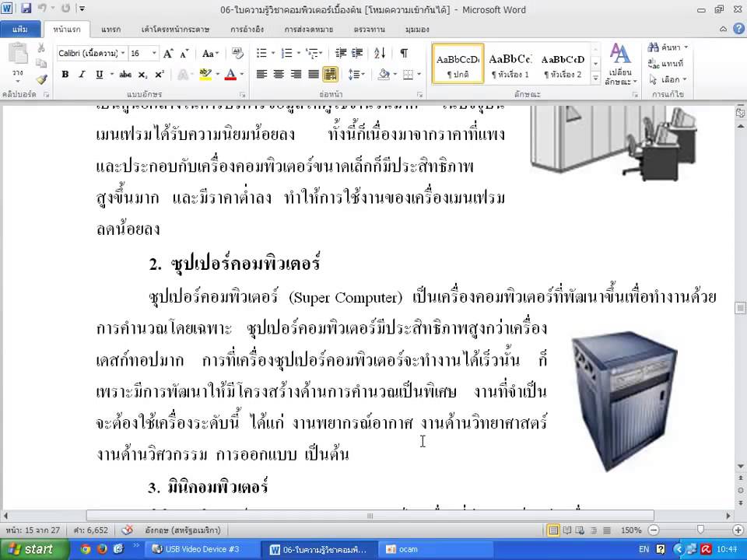Click the vertical scrollbar down arrow
747x560 pixels.
740,466
